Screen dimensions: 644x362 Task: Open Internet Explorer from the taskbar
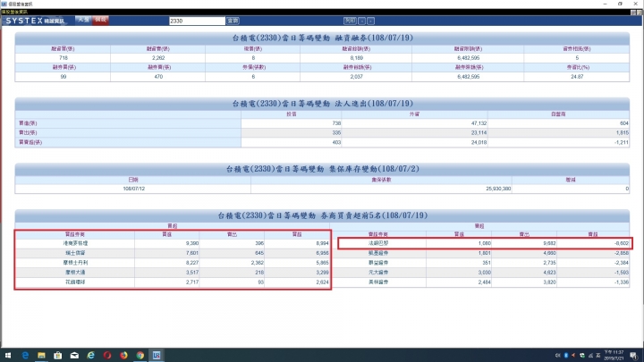pos(90,355)
